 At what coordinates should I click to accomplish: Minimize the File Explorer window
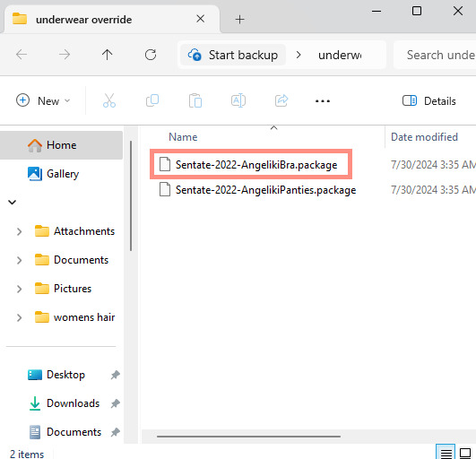tap(376, 12)
